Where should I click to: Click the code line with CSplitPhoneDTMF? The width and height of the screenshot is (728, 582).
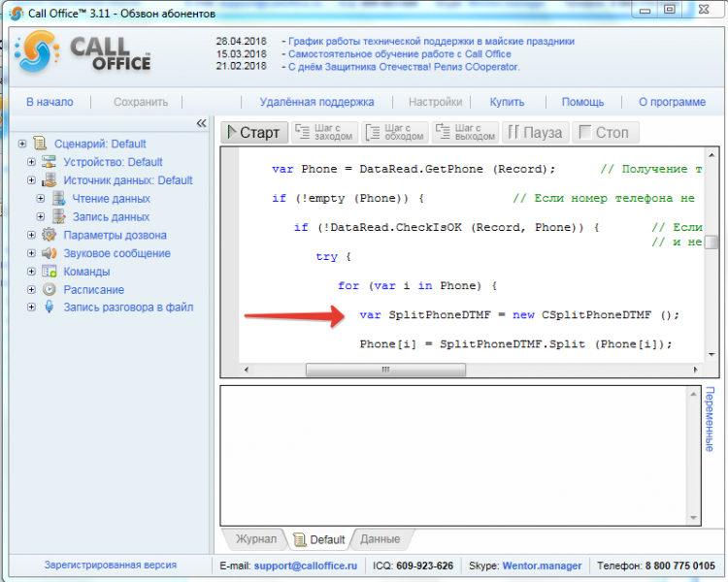click(x=519, y=314)
